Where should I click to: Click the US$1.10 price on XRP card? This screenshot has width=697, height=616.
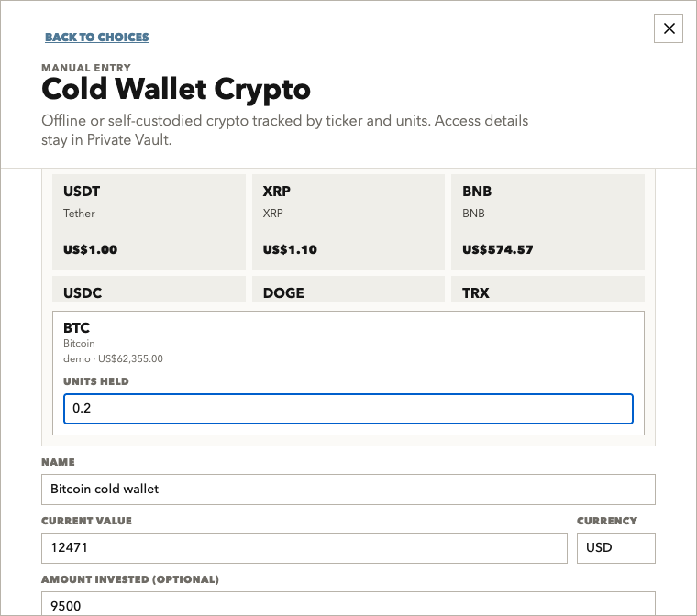(290, 249)
